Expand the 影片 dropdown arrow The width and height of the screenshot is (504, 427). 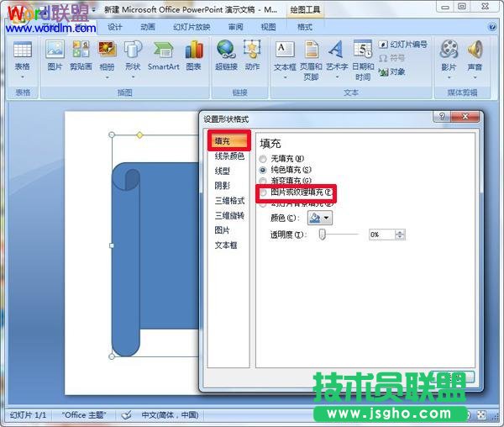[449, 77]
